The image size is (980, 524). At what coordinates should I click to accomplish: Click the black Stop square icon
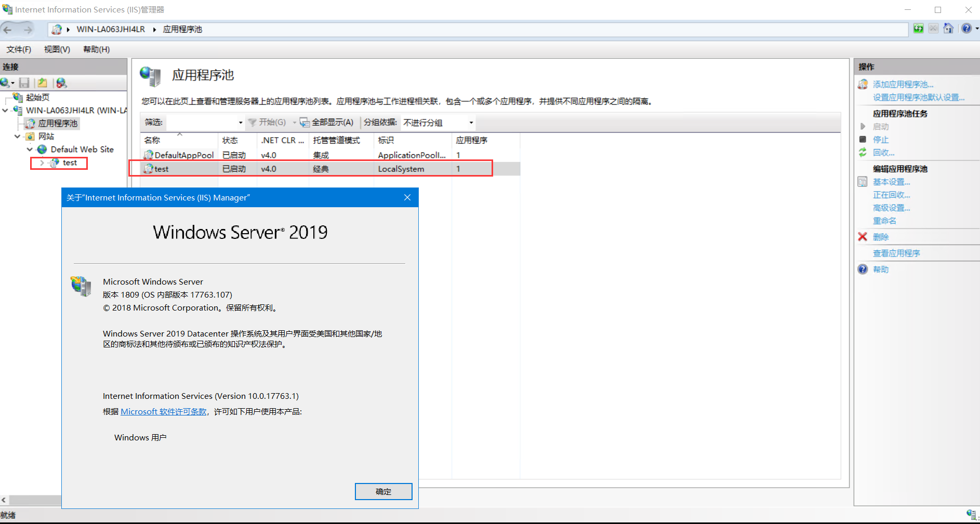coord(863,139)
